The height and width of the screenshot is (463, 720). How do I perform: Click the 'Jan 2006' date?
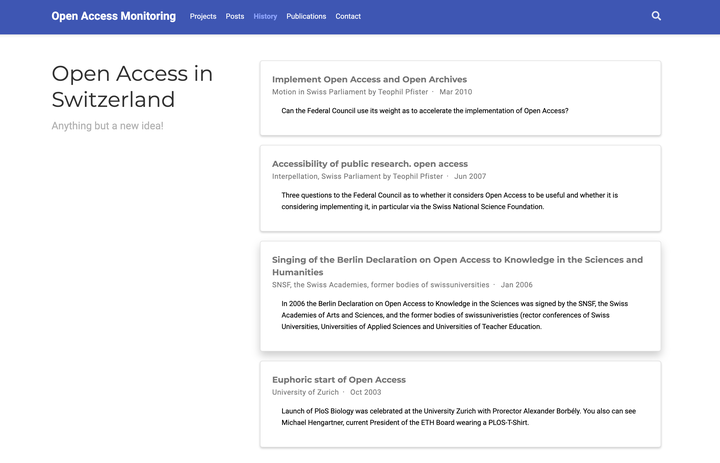click(x=517, y=285)
